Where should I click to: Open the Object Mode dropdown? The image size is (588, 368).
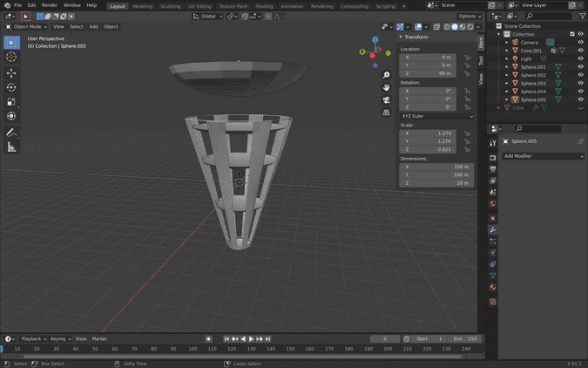tap(26, 26)
